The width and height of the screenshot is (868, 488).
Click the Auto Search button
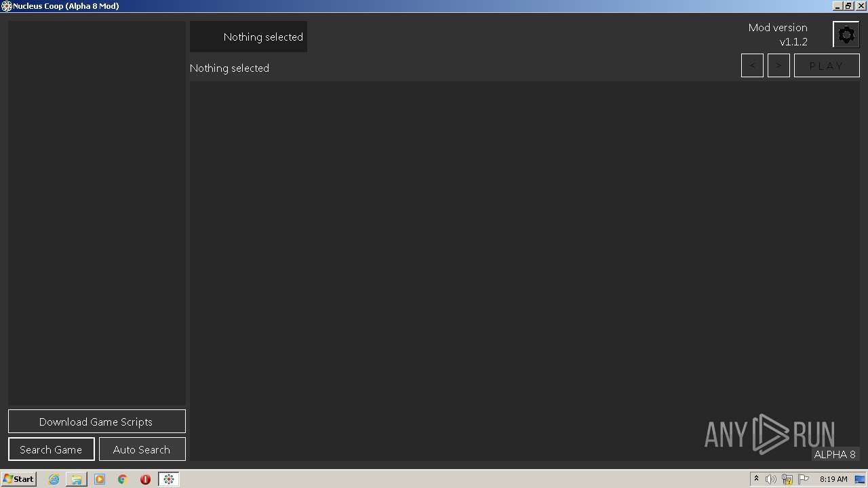point(142,449)
